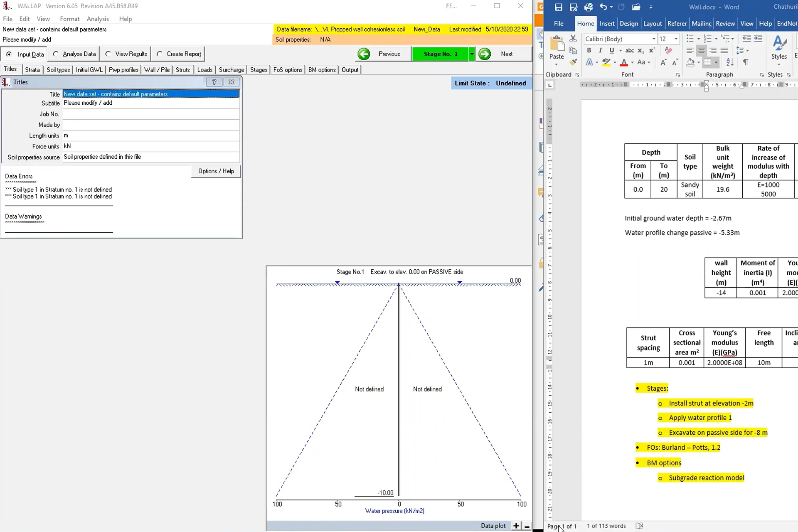This screenshot has width=798, height=532.
Task: Expand the Calibri (Body) font name dropdown
Action: point(654,39)
